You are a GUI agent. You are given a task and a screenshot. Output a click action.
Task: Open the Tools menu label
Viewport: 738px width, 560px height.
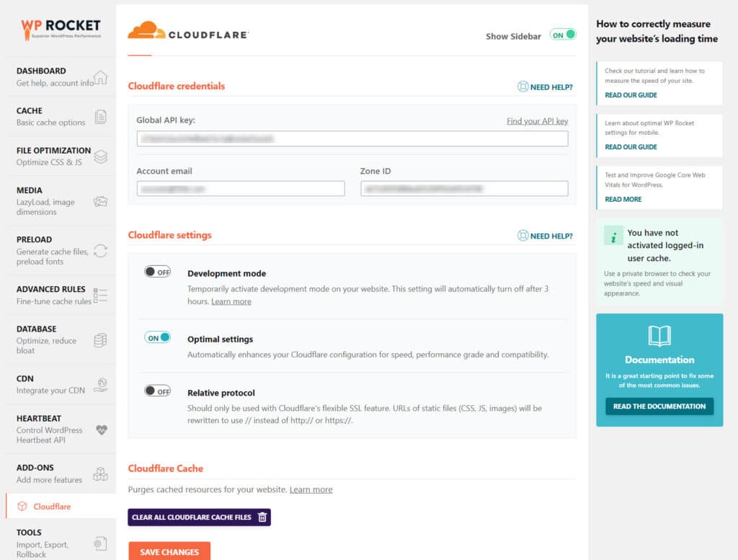point(29,533)
